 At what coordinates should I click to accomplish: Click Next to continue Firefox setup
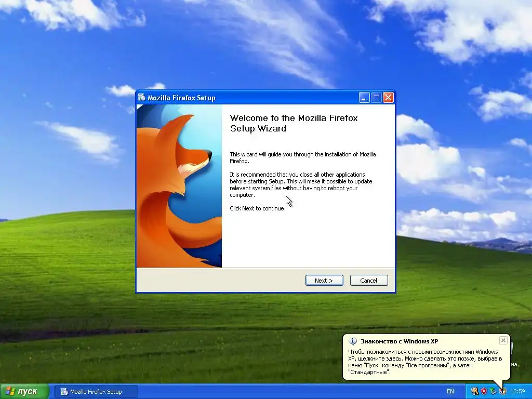click(x=324, y=280)
